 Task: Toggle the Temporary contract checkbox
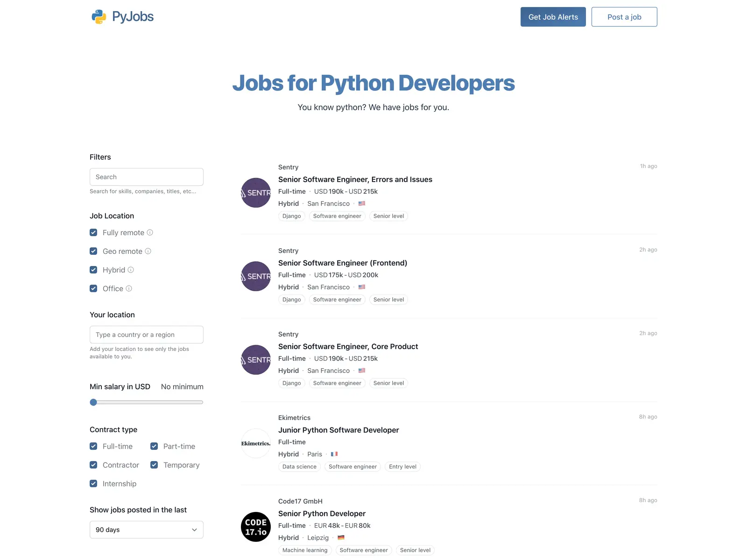pos(154,465)
